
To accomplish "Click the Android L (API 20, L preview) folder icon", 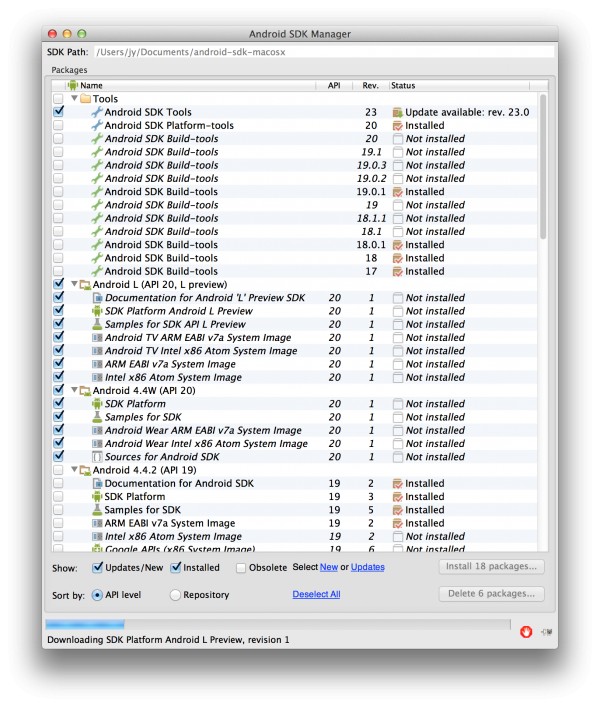I will [85, 285].
